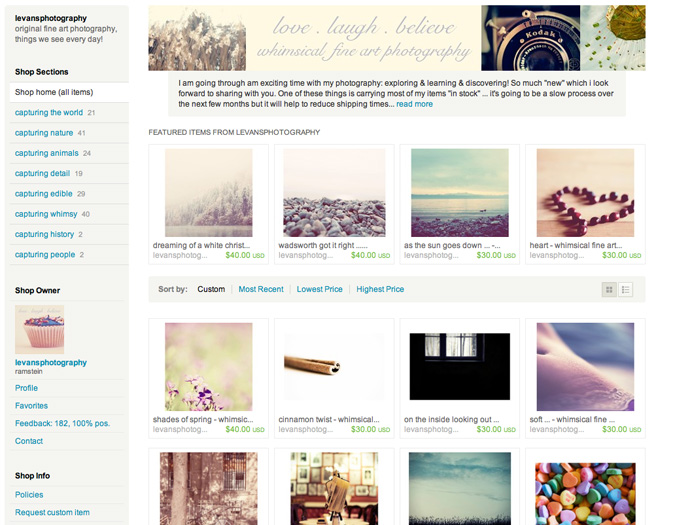
Task: Open the heart beads featured photo
Action: [585, 193]
